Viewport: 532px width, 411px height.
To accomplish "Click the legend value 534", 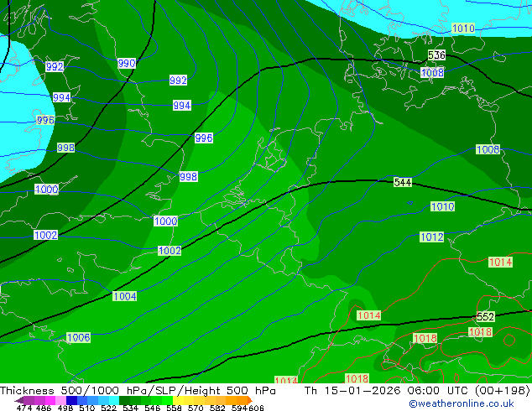I will point(130,408).
